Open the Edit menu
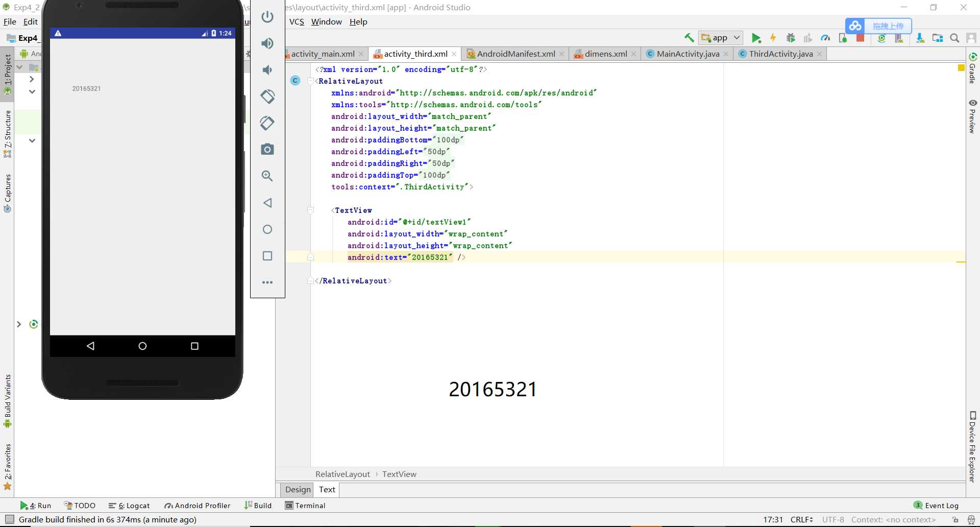Screen dimensions: 980x527 [31, 22]
